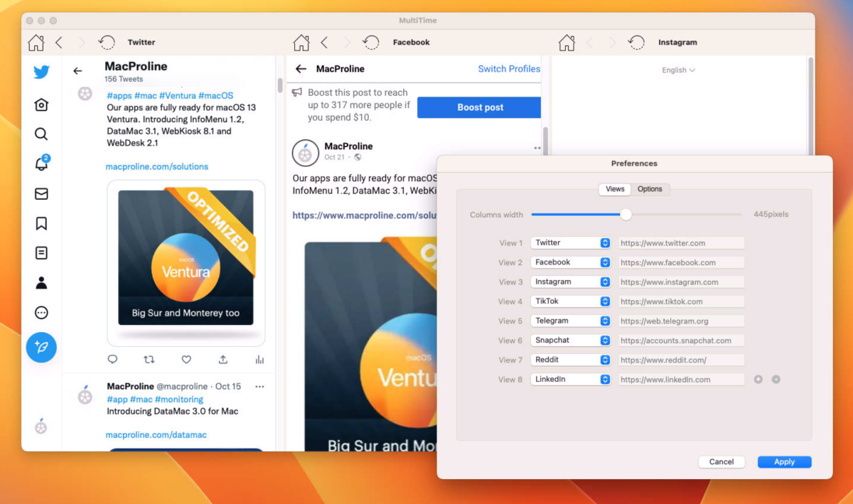Open View 5 Telegram dropdown
The width and height of the screenshot is (853, 504).
[571, 321]
